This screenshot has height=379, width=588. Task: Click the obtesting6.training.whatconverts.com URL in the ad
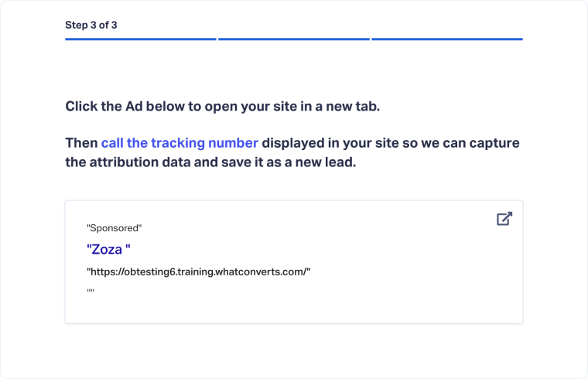pyautogui.click(x=198, y=271)
